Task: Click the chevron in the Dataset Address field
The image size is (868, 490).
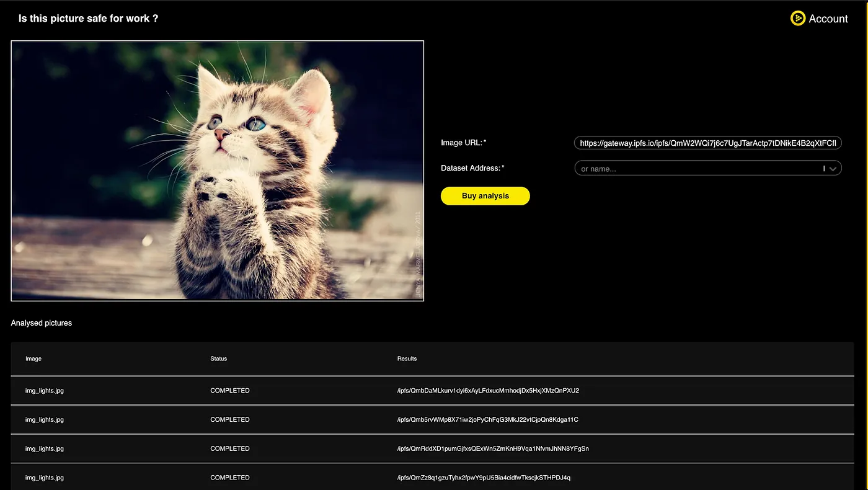Action: [833, 168]
